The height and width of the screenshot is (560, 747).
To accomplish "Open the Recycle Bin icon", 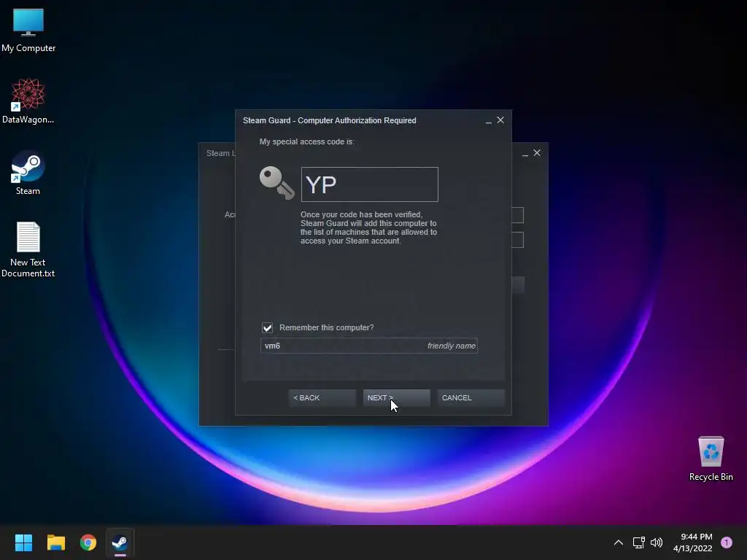I will (711, 459).
